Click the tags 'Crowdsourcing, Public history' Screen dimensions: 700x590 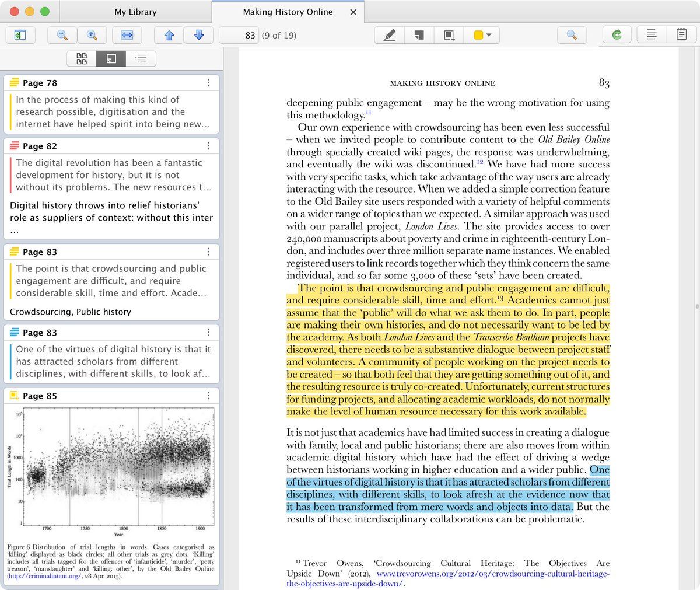click(x=71, y=312)
